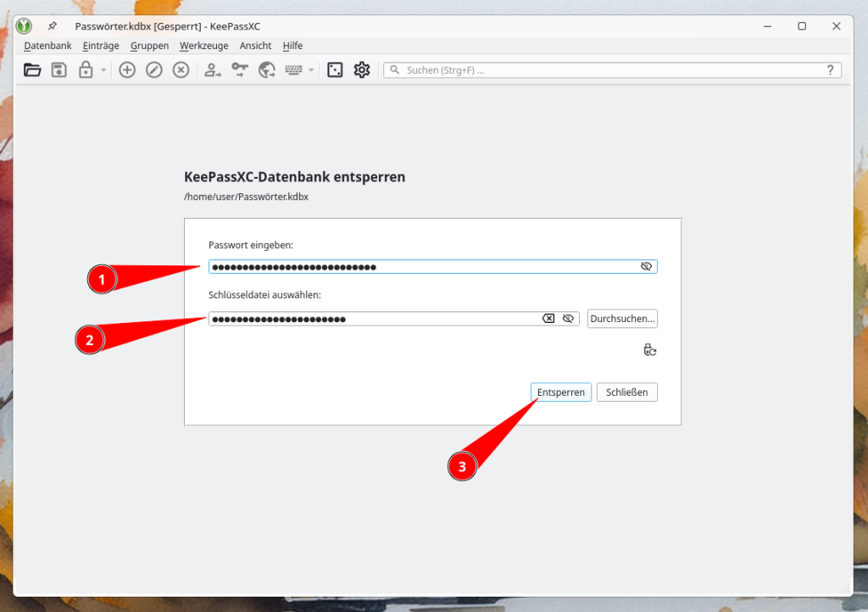Open the Werkzeuge menu

[203, 46]
